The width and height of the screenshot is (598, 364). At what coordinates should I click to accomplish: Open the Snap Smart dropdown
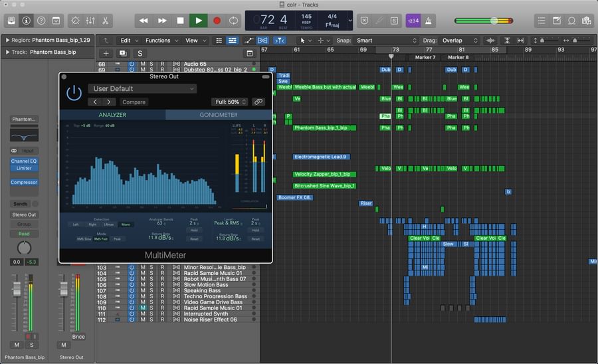coord(386,41)
